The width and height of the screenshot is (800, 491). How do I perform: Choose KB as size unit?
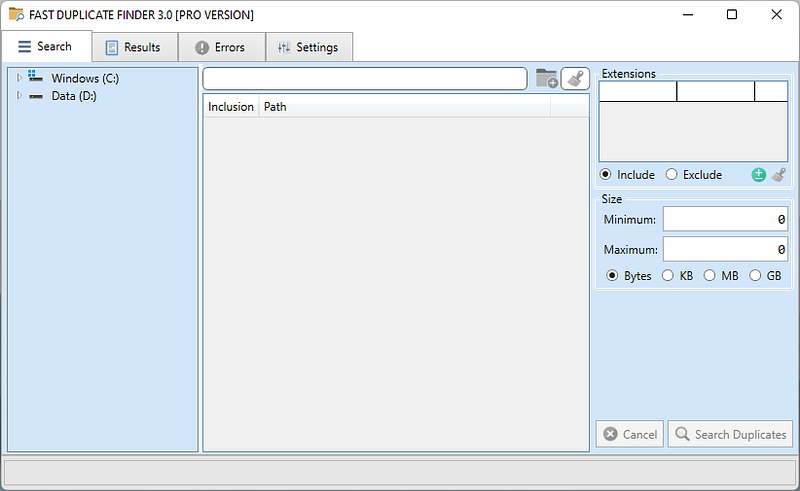667,276
